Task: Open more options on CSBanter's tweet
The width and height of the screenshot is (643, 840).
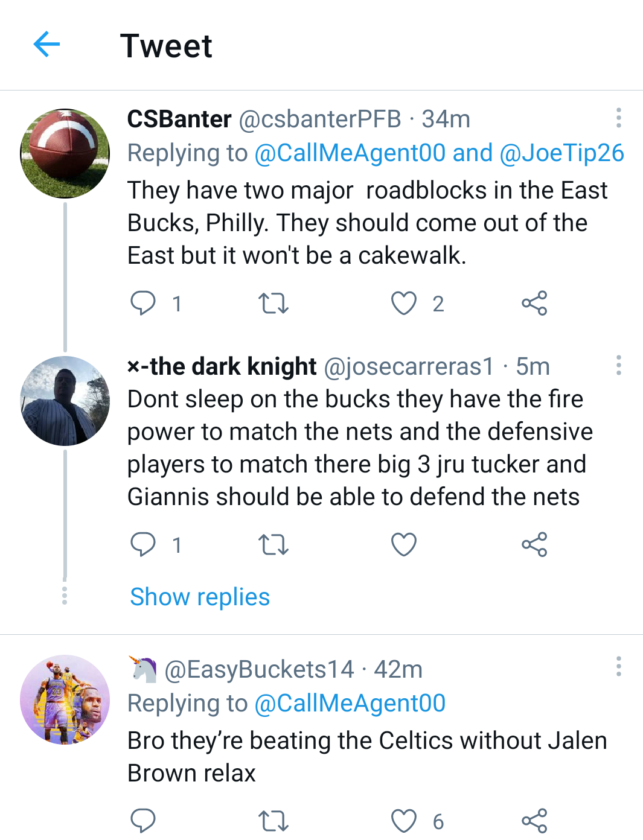Action: 618,118
